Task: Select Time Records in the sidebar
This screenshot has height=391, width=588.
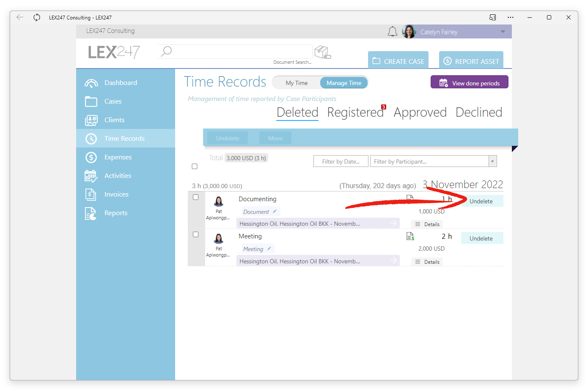Action: click(x=126, y=138)
